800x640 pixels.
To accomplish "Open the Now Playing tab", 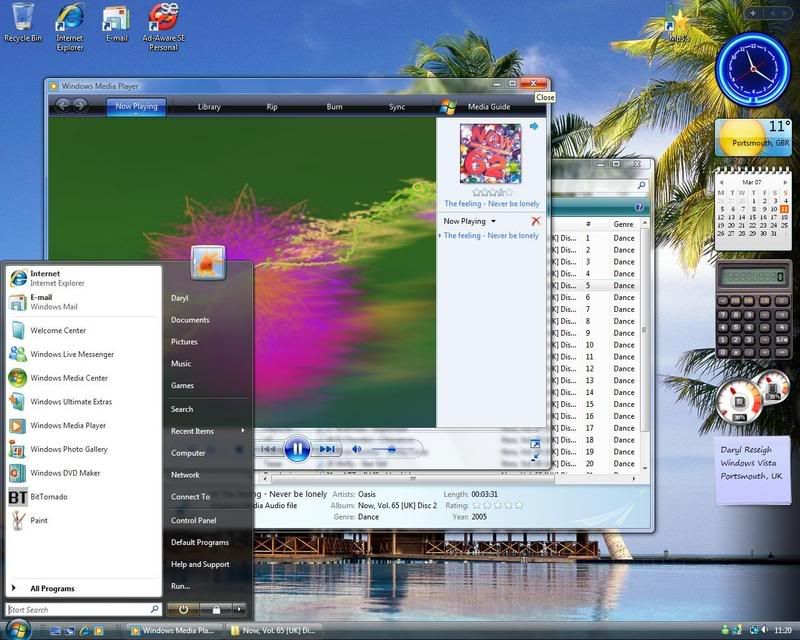I will (x=136, y=107).
